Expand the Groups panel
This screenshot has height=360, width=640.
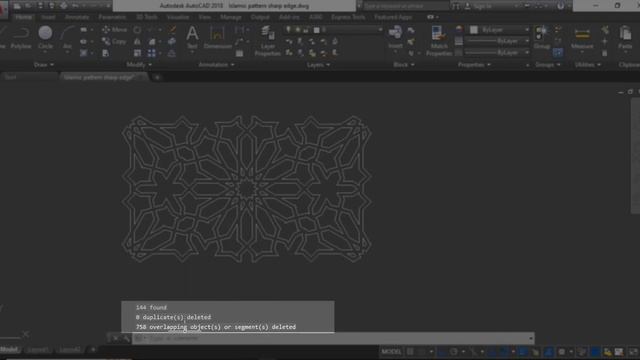pyautogui.click(x=548, y=65)
